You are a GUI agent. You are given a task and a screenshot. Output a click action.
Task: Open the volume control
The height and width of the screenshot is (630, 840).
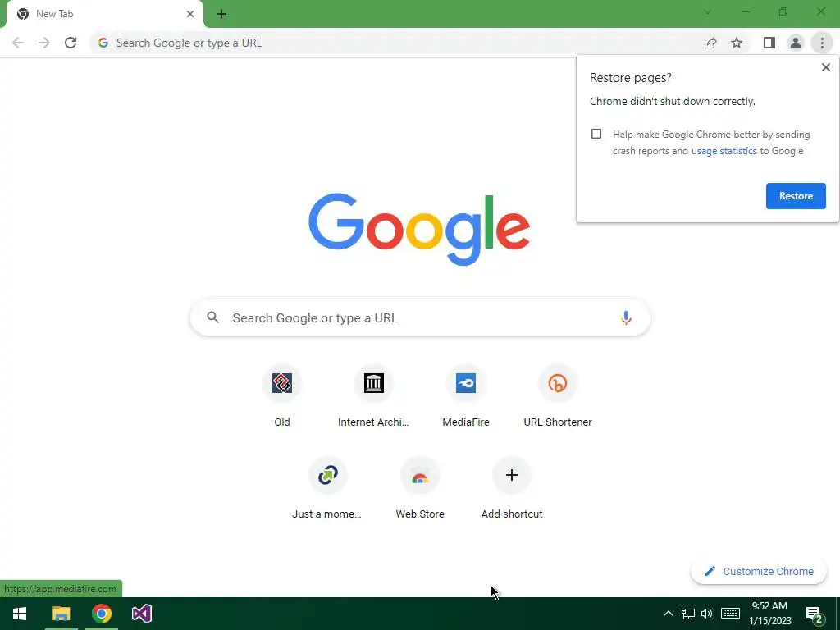tap(707, 614)
